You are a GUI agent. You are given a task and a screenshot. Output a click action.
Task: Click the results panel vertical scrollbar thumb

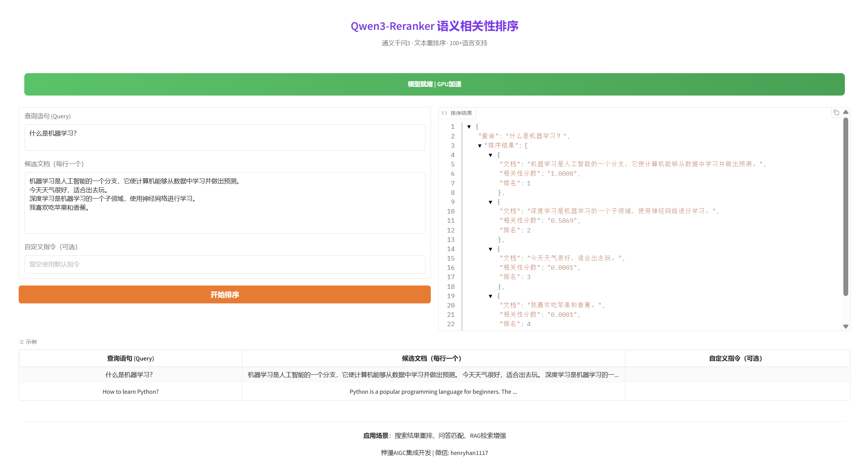[x=846, y=207]
